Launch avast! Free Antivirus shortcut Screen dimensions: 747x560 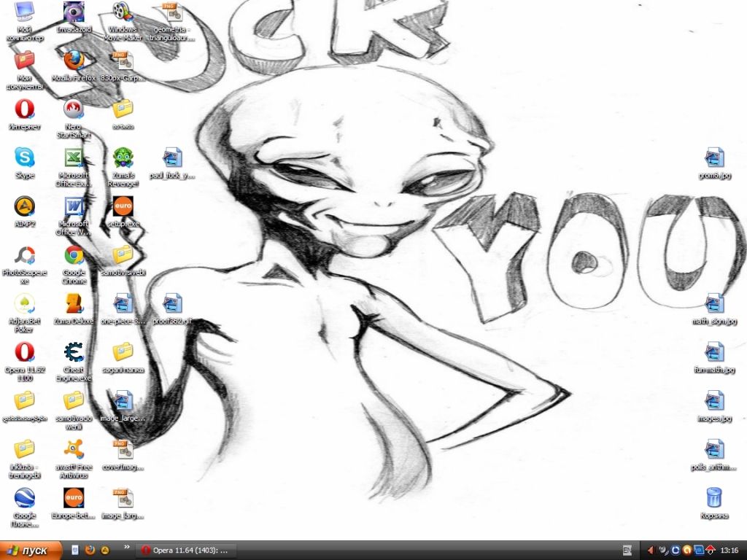pyautogui.click(x=73, y=451)
